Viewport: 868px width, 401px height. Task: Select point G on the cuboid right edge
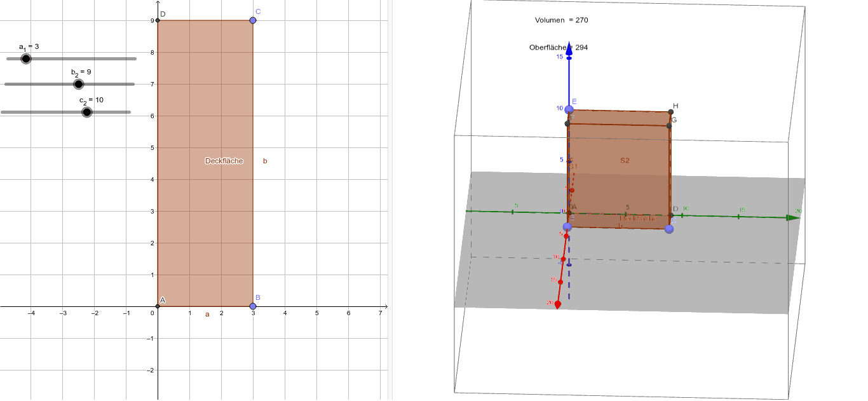[x=670, y=126]
